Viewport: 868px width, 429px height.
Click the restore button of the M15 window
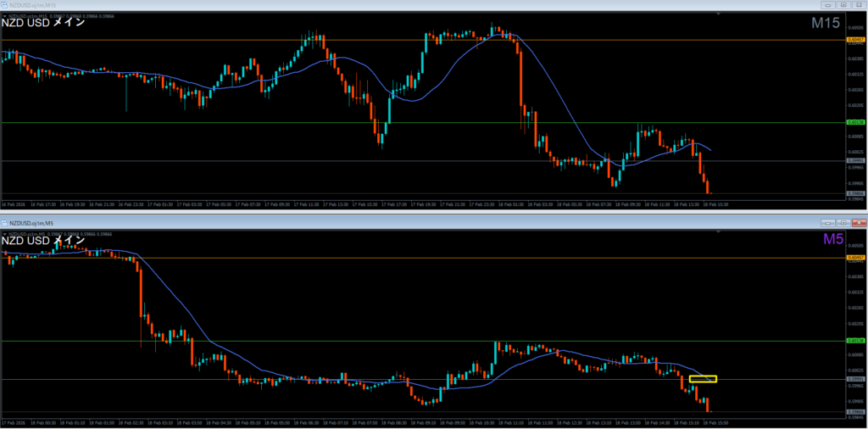tap(842, 5)
